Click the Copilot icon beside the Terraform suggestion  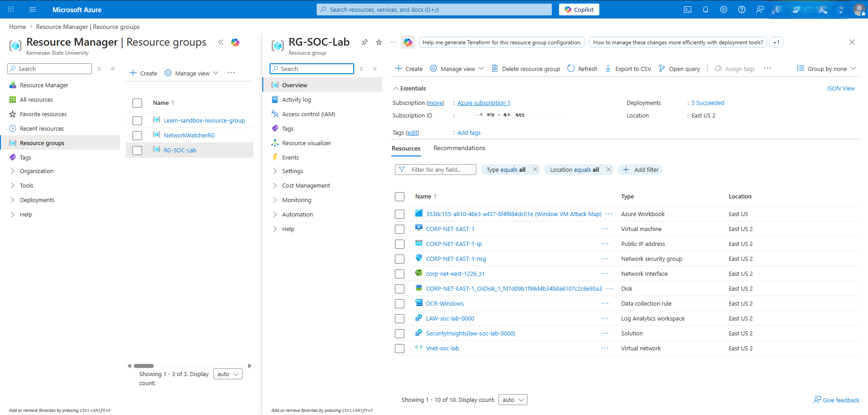pyautogui.click(x=408, y=42)
